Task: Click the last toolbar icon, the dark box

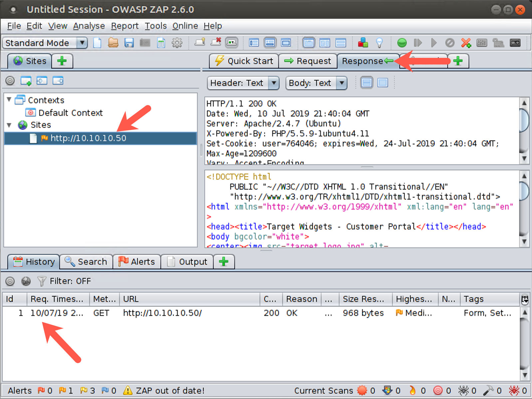Action: pos(515,43)
